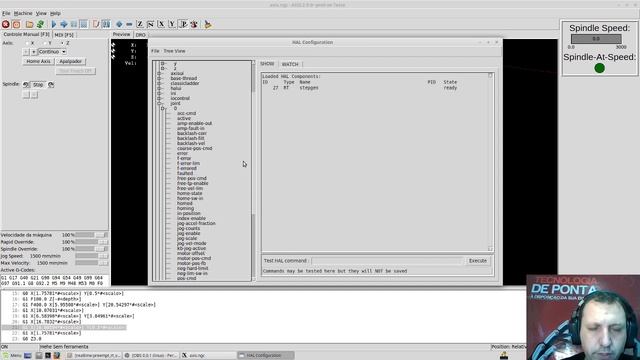Select the perspective P view icon
640x360 pixels.
click(x=183, y=24)
